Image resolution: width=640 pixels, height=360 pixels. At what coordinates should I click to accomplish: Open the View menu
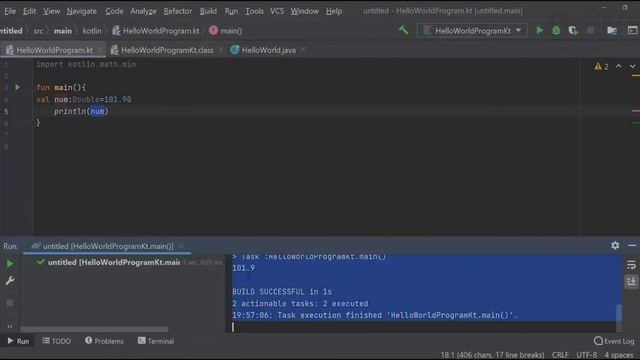click(x=51, y=11)
